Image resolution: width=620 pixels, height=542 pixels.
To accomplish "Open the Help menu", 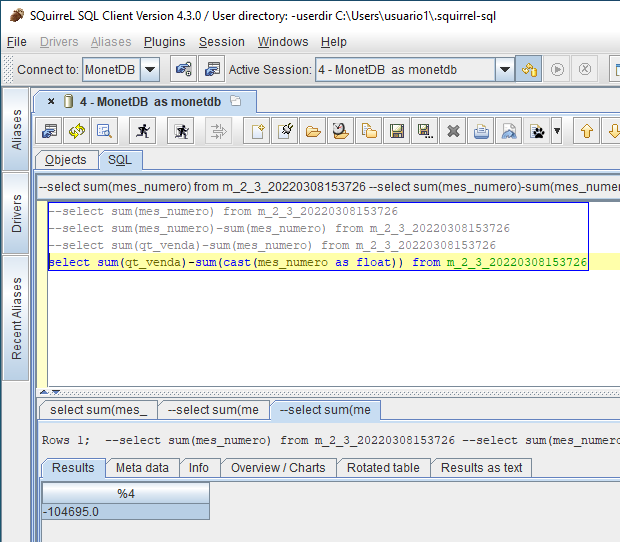I will (x=334, y=42).
